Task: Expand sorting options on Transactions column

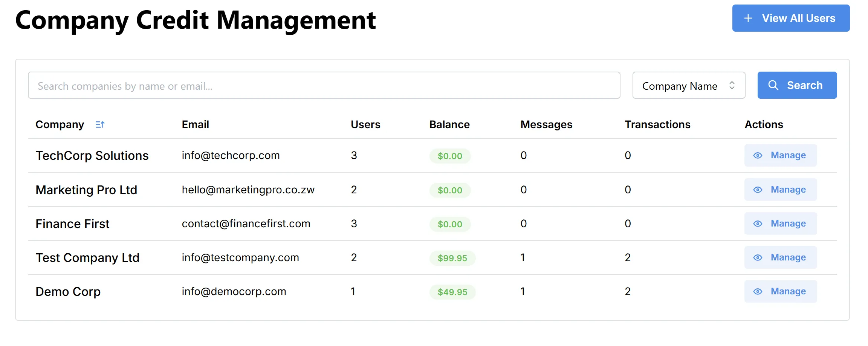Action: tap(657, 124)
